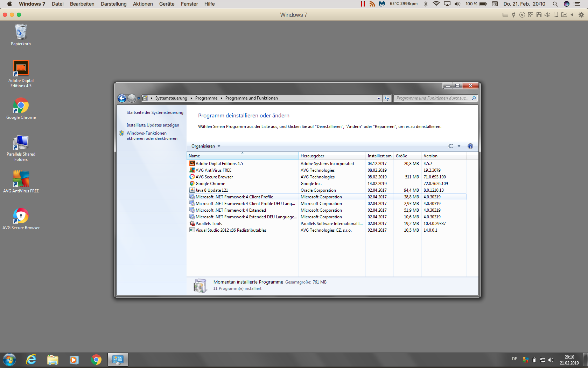
Task: Launch Chrome from the Windows taskbar
Action: click(x=96, y=360)
